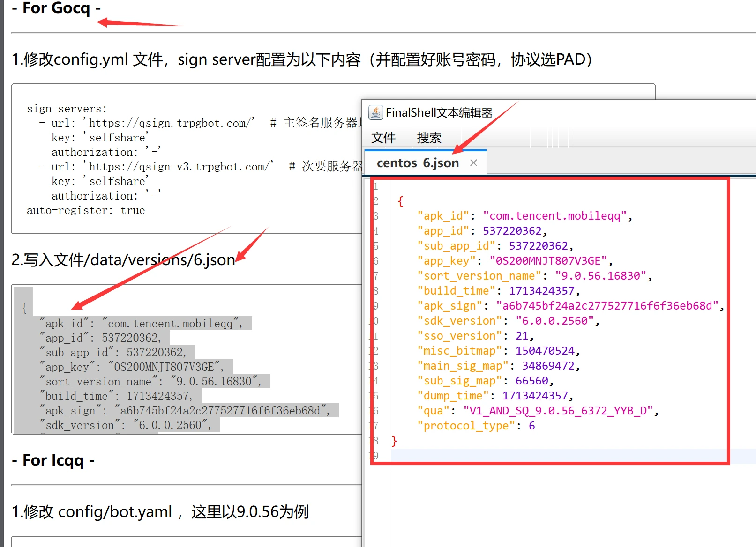Click the "sdk_version" line in the editor
This screenshot has height=547, width=756.
pyautogui.click(x=509, y=321)
